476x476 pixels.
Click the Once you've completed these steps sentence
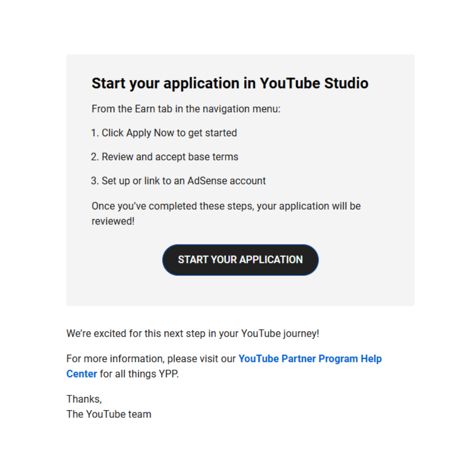226,206
